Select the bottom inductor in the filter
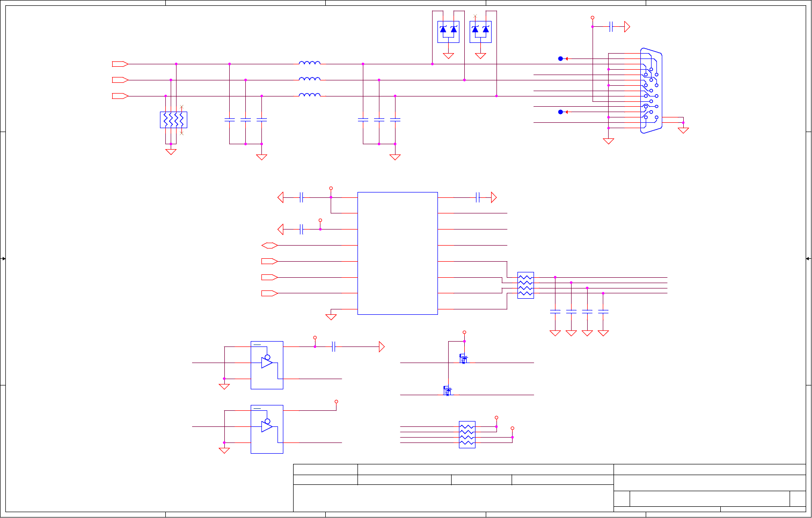The width and height of the screenshot is (812, 518). tap(310, 95)
